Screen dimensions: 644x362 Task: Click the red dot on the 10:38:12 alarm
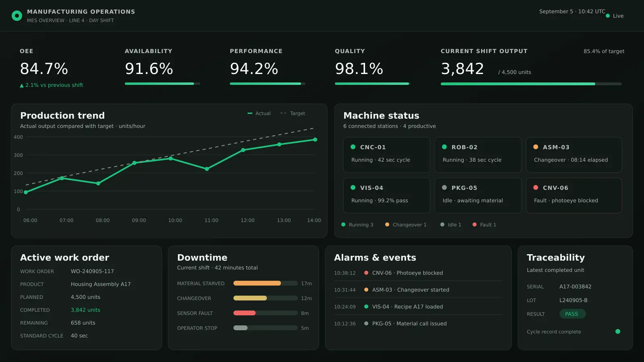point(366,273)
